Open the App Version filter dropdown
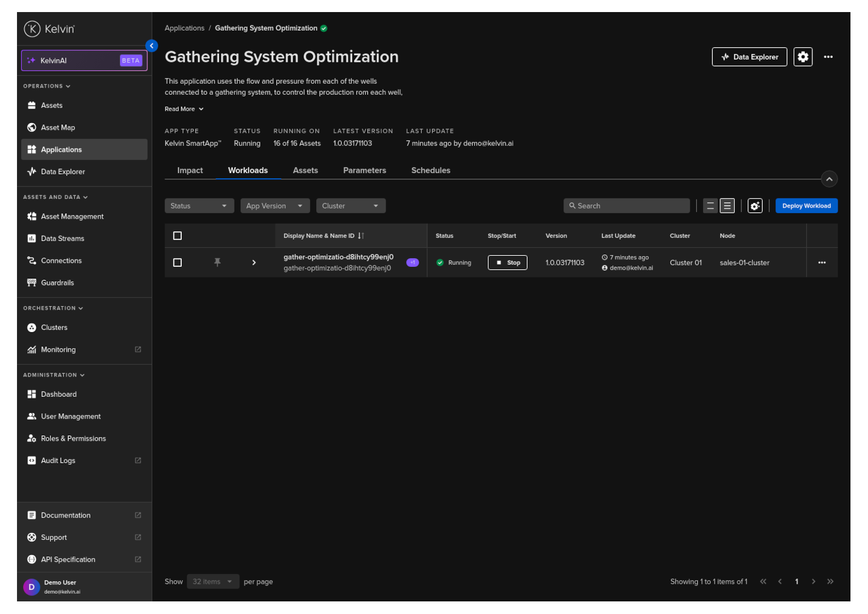 [275, 206]
